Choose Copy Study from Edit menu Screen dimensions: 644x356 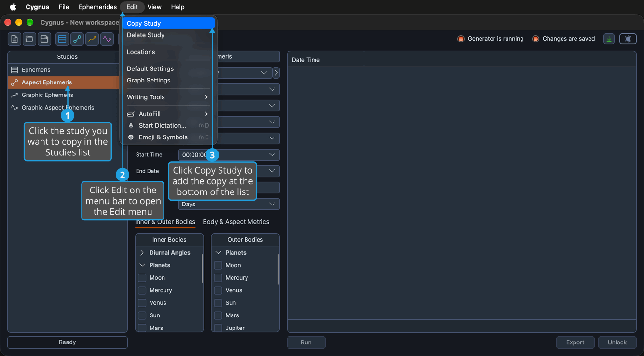pos(168,23)
